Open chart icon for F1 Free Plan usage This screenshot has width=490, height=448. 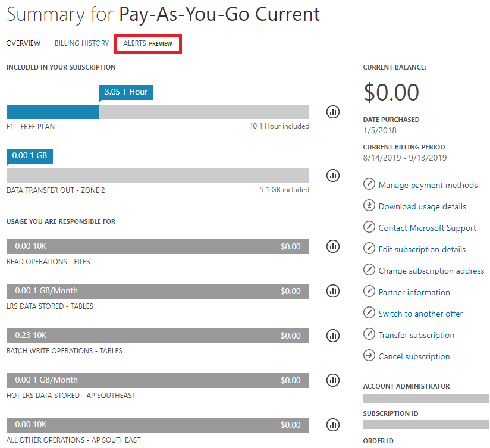click(x=333, y=112)
